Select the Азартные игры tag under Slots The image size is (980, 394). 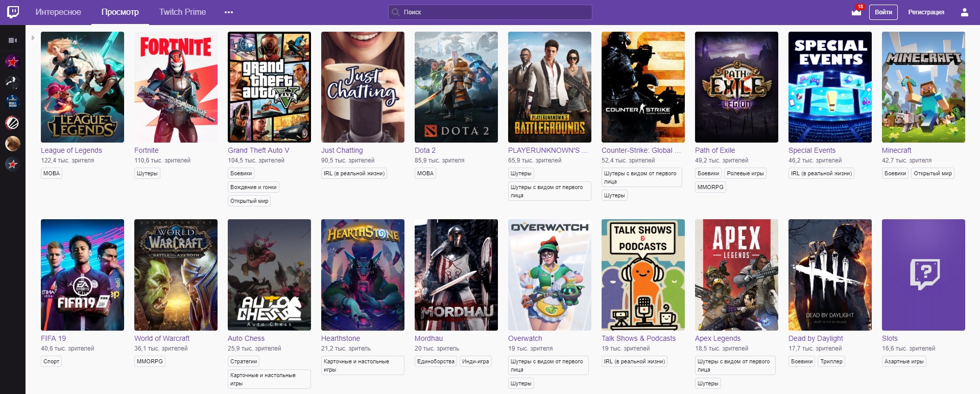click(x=904, y=361)
